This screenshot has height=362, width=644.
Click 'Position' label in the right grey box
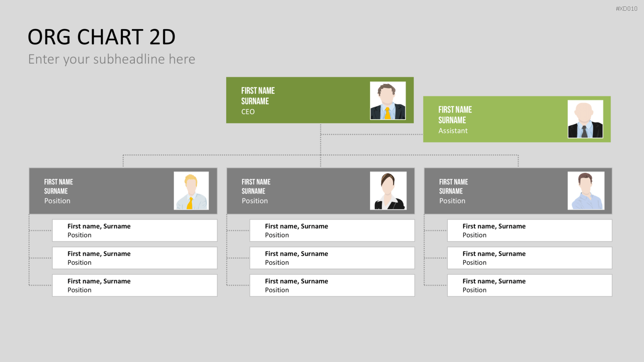(x=452, y=201)
